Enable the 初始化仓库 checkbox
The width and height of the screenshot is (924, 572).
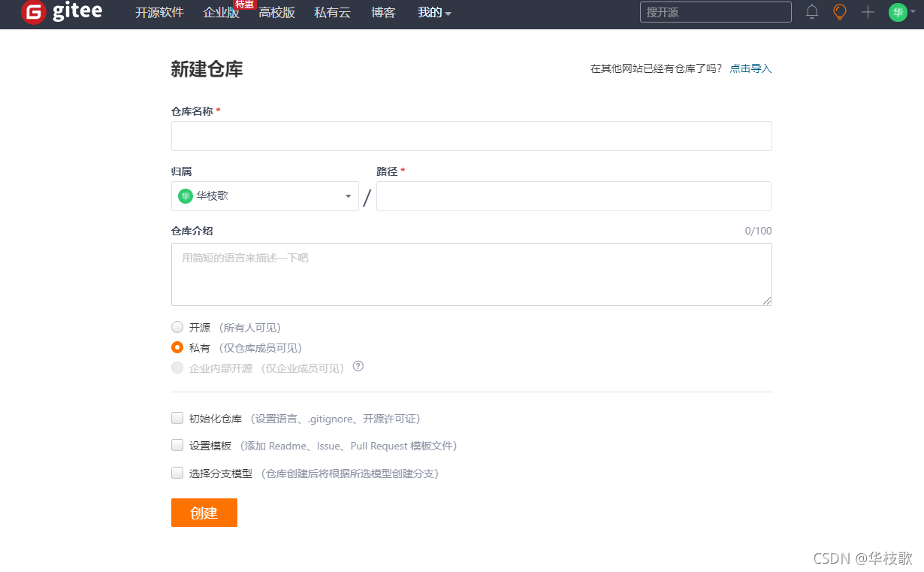click(x=177, y=417)
